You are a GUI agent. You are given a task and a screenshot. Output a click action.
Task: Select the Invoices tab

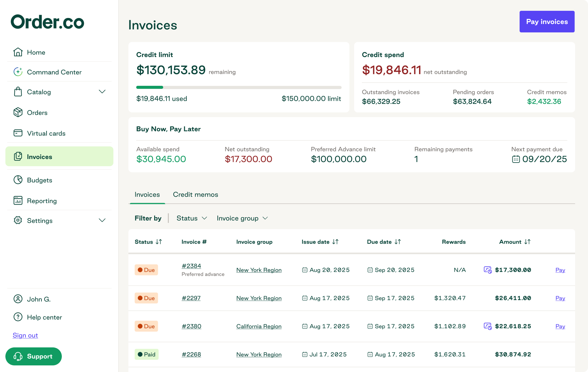pos(147,194)
